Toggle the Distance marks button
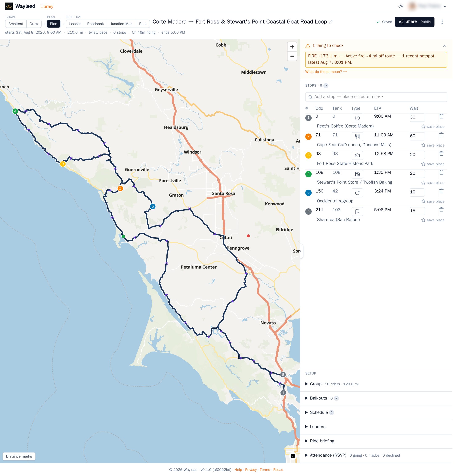This screenshot has width=457, height=476. click(19, 456)
